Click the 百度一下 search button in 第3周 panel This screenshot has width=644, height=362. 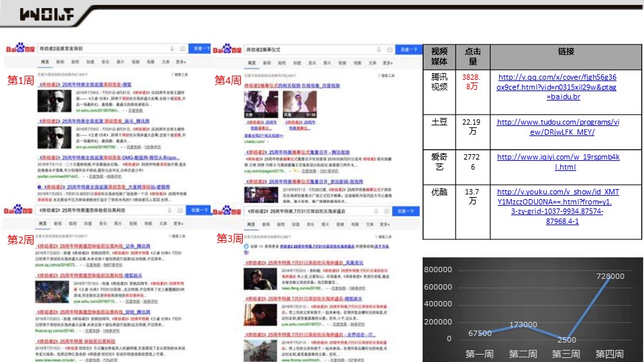[406, 211]
